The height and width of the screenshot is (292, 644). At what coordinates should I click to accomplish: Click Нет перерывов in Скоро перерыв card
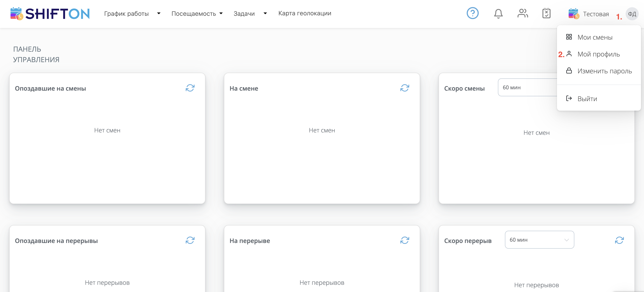click(536, 285)
